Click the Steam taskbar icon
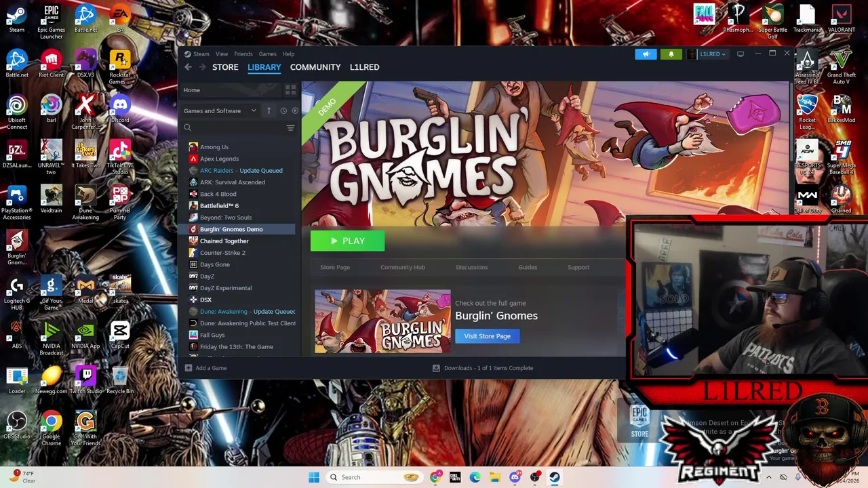The height and width of the screenshot is (488, 868). [x=554, y=477]
